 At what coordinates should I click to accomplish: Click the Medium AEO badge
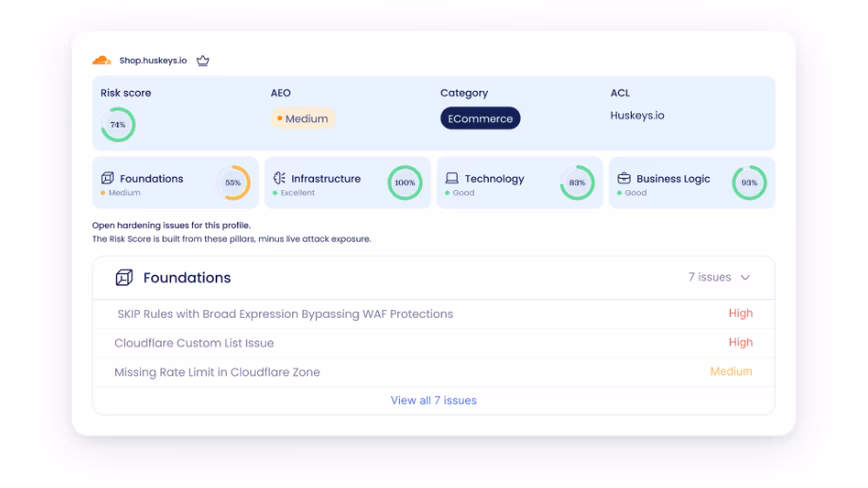pos(303,118)
